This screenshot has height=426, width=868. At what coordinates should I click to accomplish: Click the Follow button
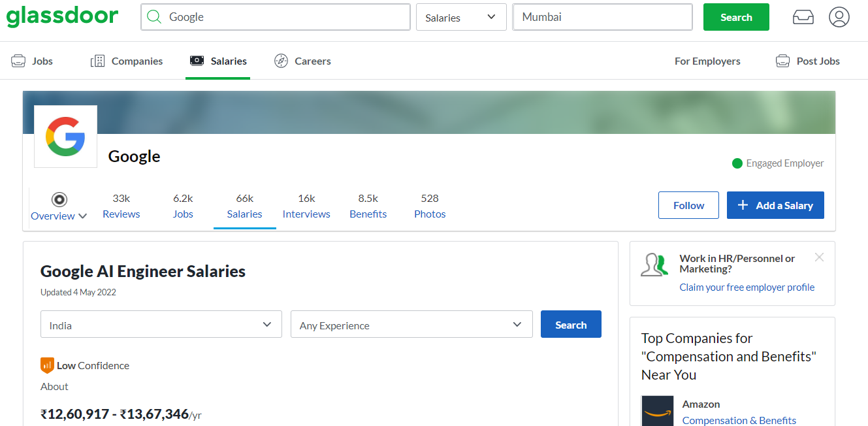688,205
